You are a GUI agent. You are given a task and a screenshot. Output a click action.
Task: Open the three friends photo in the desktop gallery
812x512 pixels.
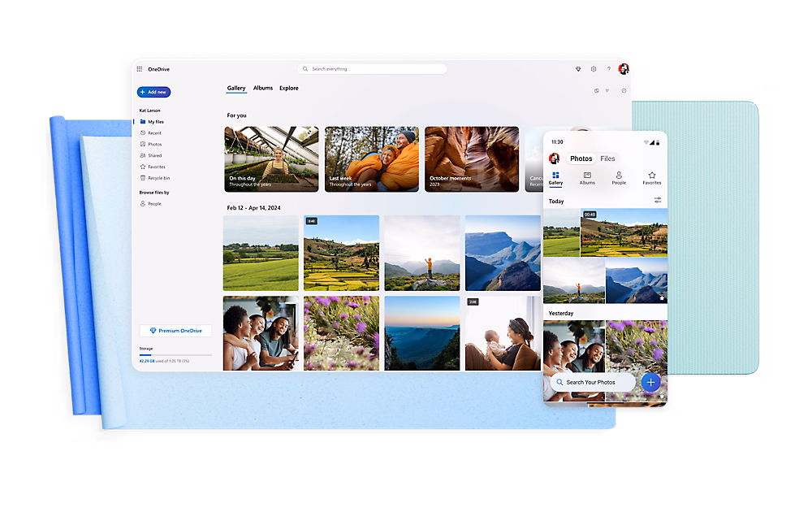261,333
